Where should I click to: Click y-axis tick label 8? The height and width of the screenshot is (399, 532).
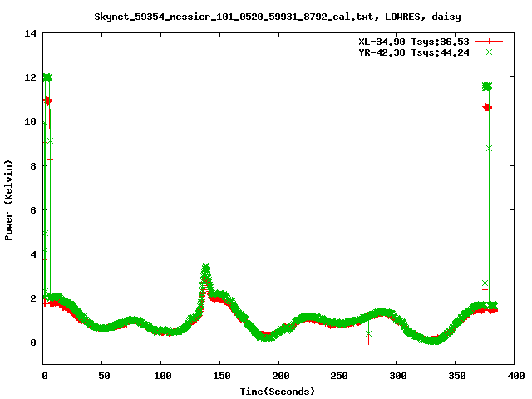33,166
